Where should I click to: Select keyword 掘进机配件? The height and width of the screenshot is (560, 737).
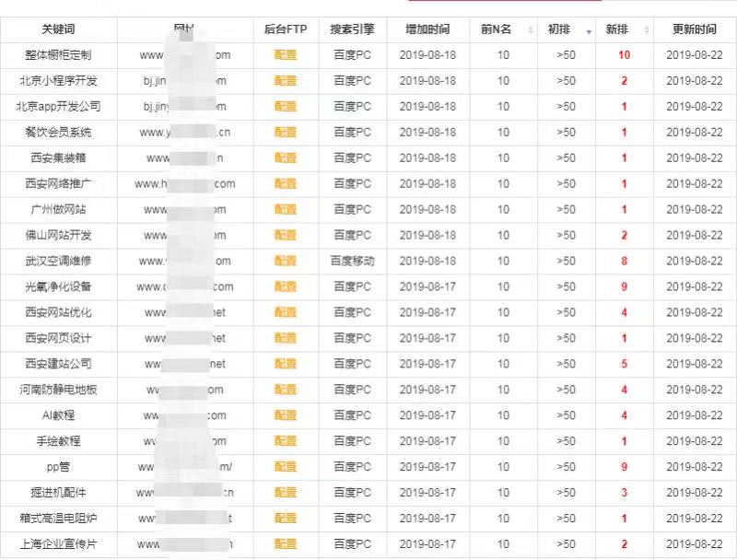tap(58, 493)
